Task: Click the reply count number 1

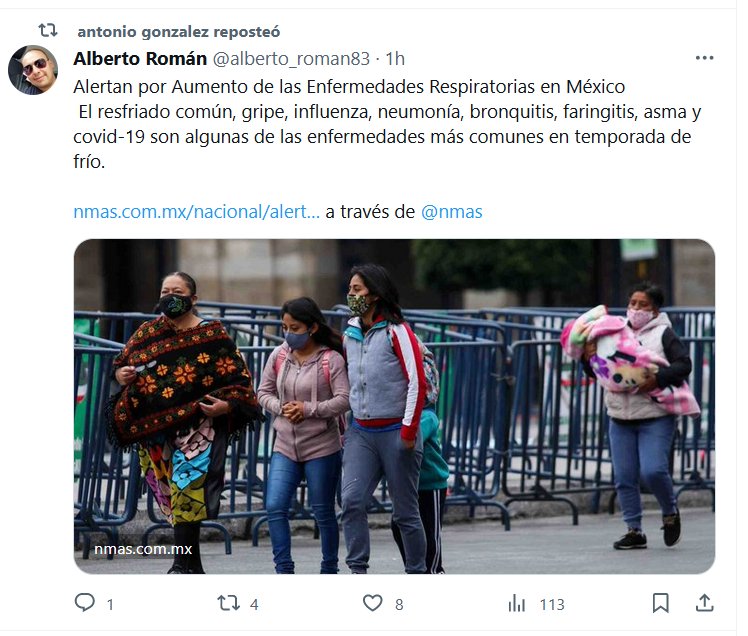Action: (x=110, y=605)
